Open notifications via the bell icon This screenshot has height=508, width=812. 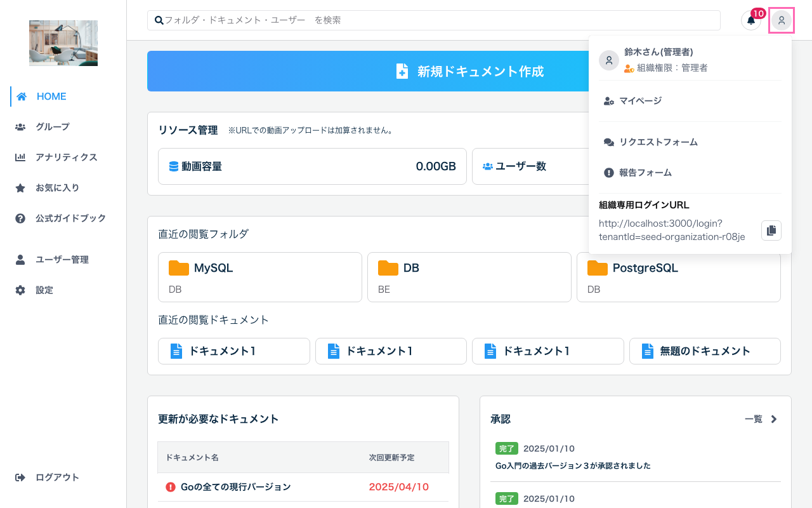[x=750, y=20]
